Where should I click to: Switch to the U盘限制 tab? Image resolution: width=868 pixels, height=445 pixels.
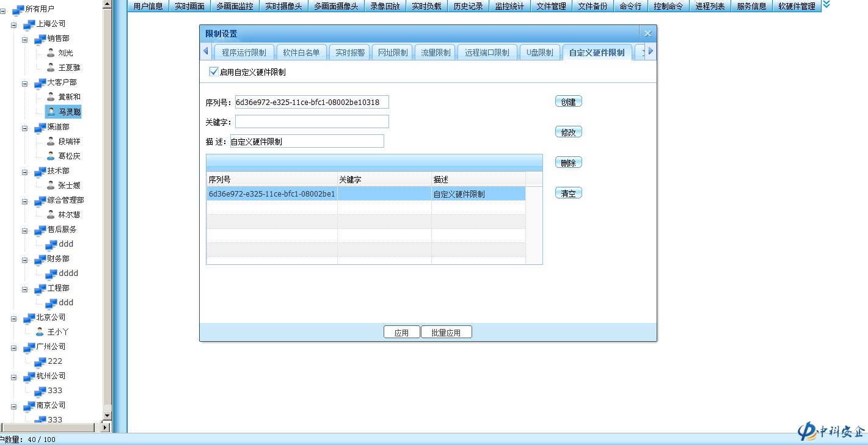pos(539,52)
